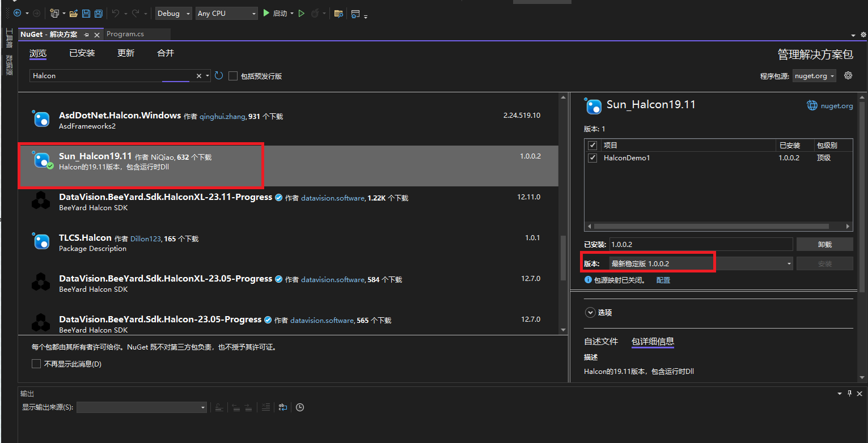
Task: Click the redo arrow icon
Action: tap(136, 13)
